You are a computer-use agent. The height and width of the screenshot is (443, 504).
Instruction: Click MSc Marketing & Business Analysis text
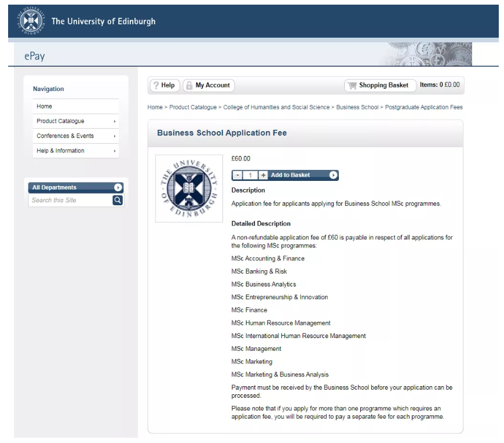click(280, 375)
